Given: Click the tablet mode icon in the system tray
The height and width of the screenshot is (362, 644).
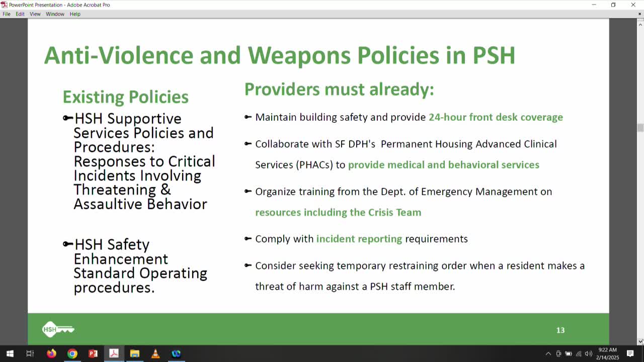Looking at the screenshot, I should pyautogui.click(x=559, y=354).
